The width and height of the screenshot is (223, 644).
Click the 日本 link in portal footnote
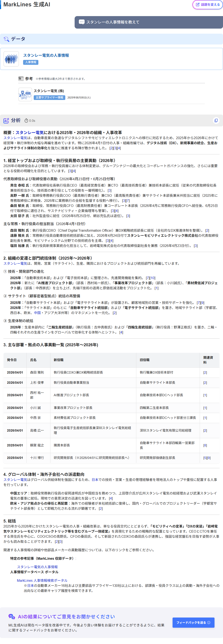pos(31,586)
